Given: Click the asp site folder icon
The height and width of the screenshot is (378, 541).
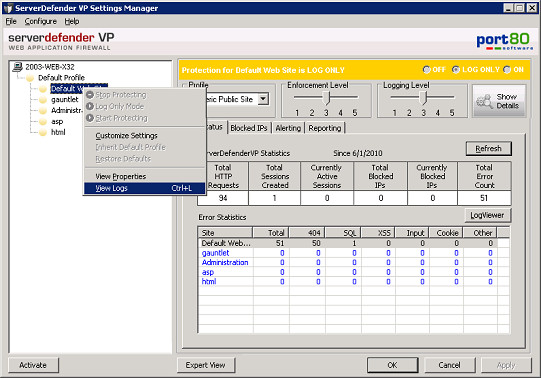Looking at the screenshot, I should pyautogui.click(x=42, y=122).
